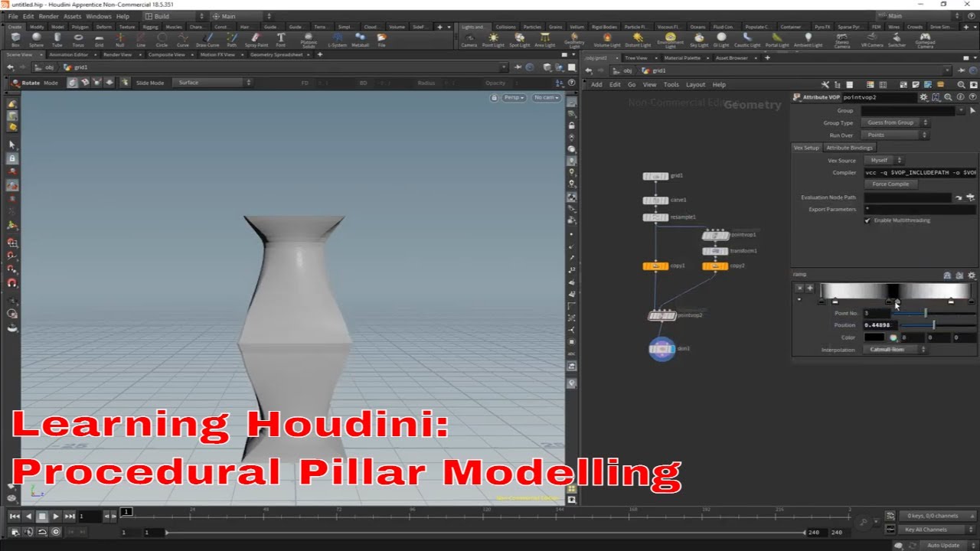The image size is (980, 551).
Task: Select the Circle shelf tool
Action: point(162,39)
